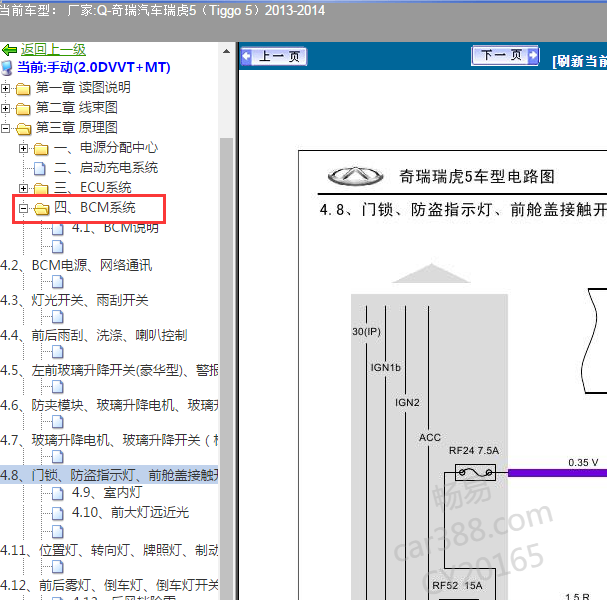Click folder icon of 三、ECU系统
Viewport: 607px width, 600px height.
[x=41, y=189]
